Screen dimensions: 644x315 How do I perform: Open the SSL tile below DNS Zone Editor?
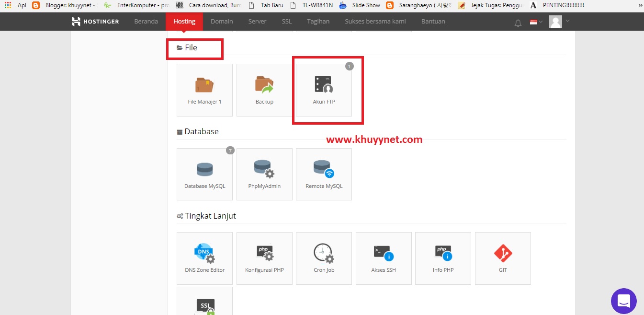(x=204, y=301)
